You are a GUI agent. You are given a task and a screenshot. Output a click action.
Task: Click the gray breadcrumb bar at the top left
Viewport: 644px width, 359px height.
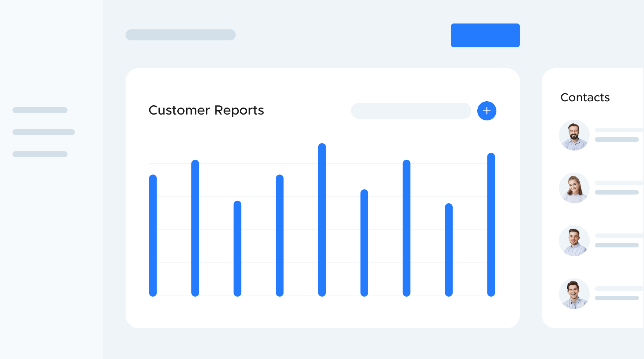tap(180, 35)
